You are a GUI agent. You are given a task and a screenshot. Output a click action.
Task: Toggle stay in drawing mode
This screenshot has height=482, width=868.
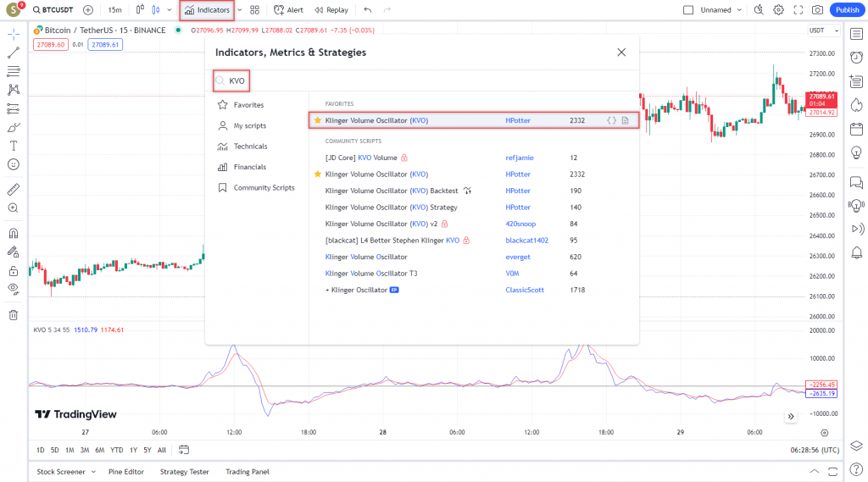(x=14, y=252)
